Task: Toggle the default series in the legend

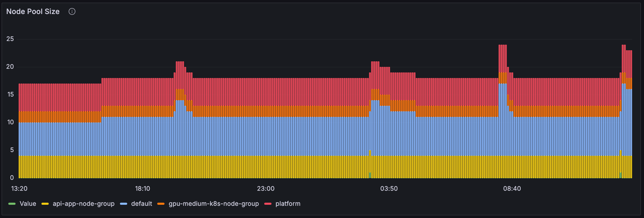Action: pyautogui.click(x=141, y=204)
